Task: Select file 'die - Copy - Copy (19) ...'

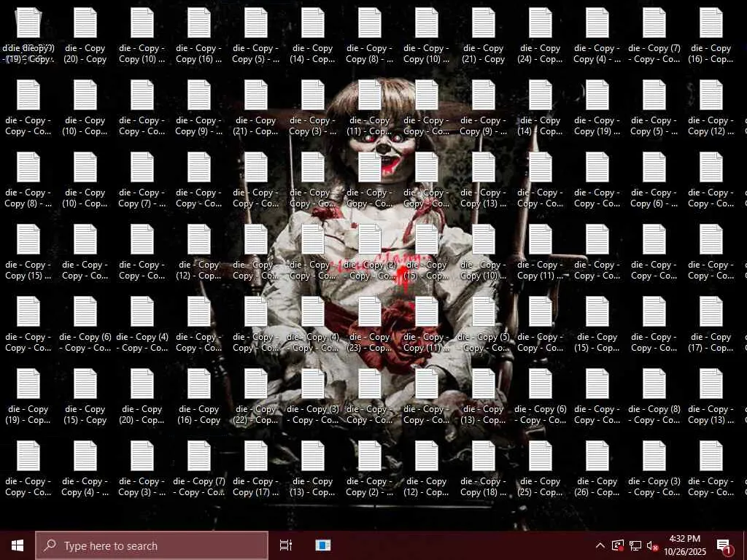Action: (597, 109)
